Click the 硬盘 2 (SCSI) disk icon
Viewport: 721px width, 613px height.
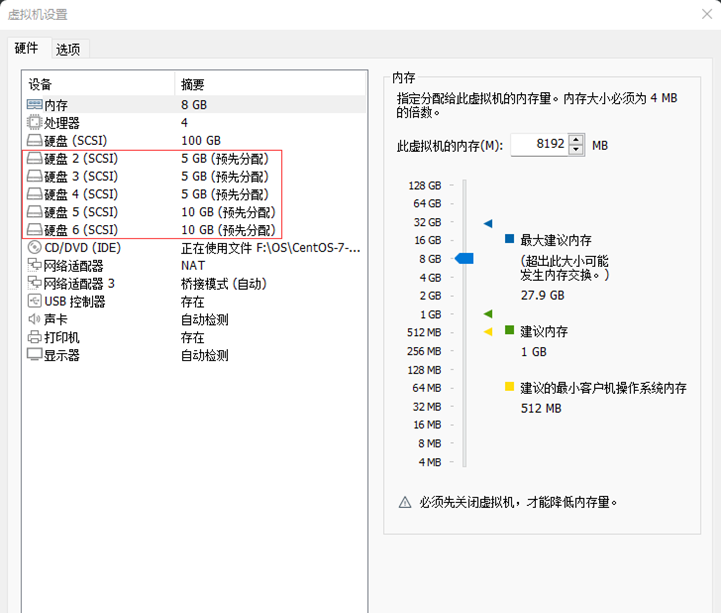pyautogui.click(x=34, y=158)
